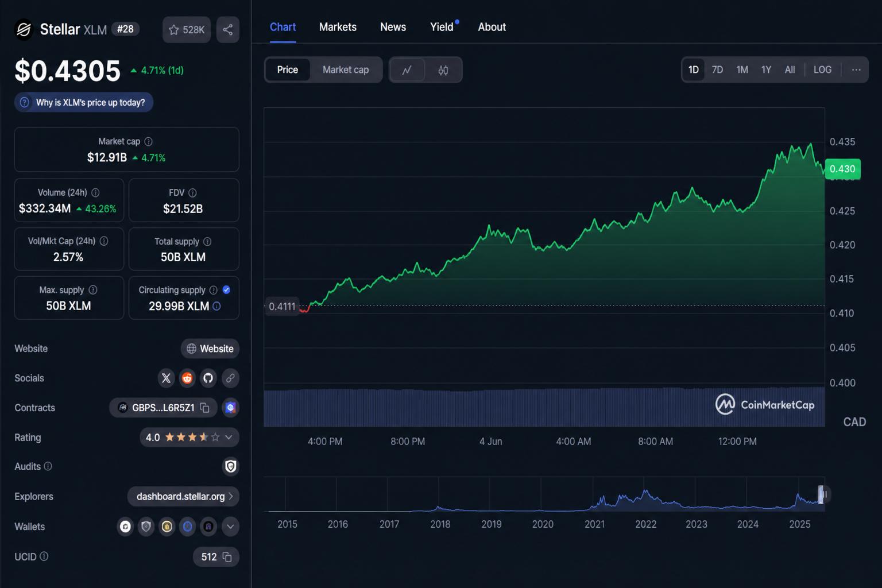This screenshot has height=588, width=882.
Task: Open UCID info icon
Action: click(x=44, y=556)
